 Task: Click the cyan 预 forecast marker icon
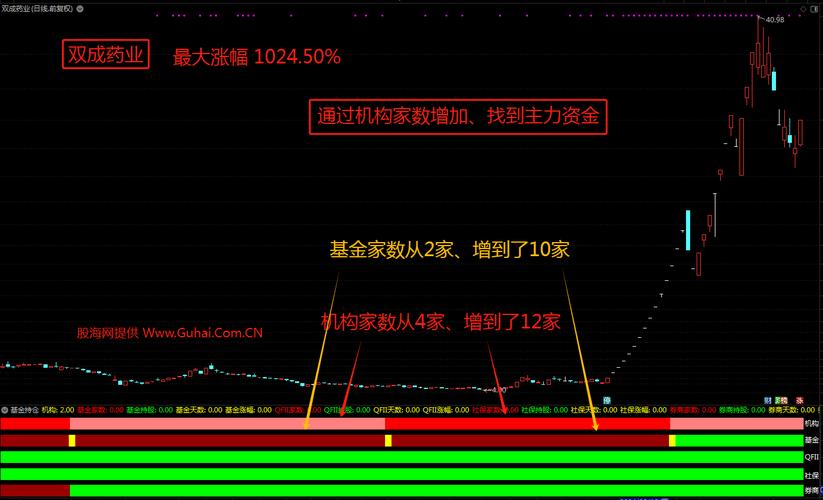[606, 400]
